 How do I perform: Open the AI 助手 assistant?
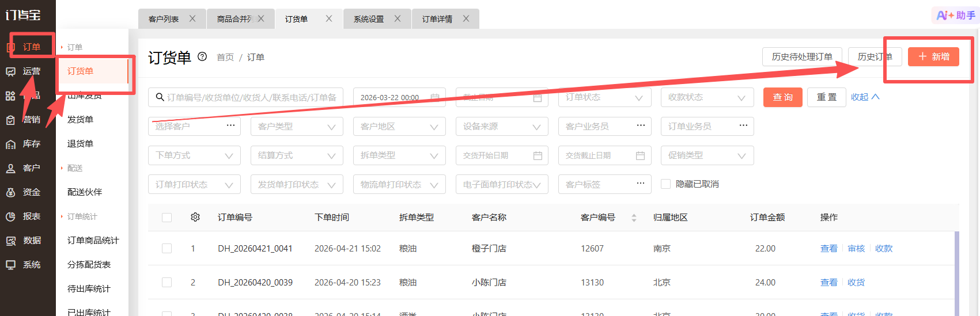click(955, 16)
